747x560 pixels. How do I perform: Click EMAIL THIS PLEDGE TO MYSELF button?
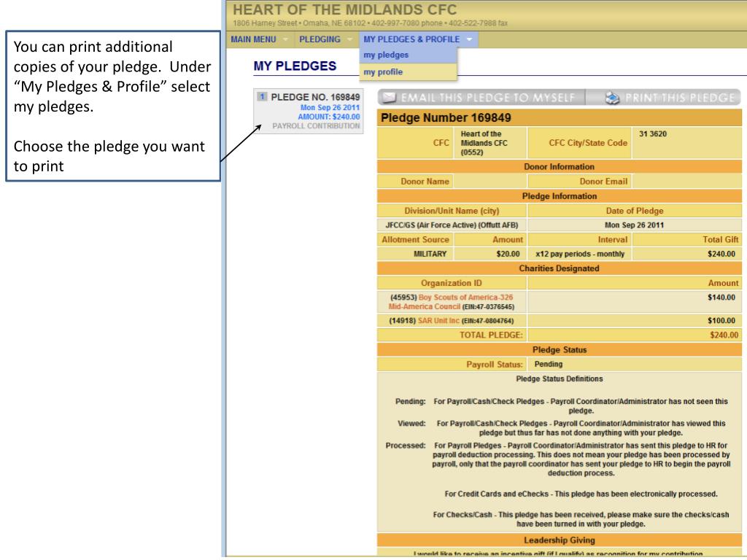(481, 98)
